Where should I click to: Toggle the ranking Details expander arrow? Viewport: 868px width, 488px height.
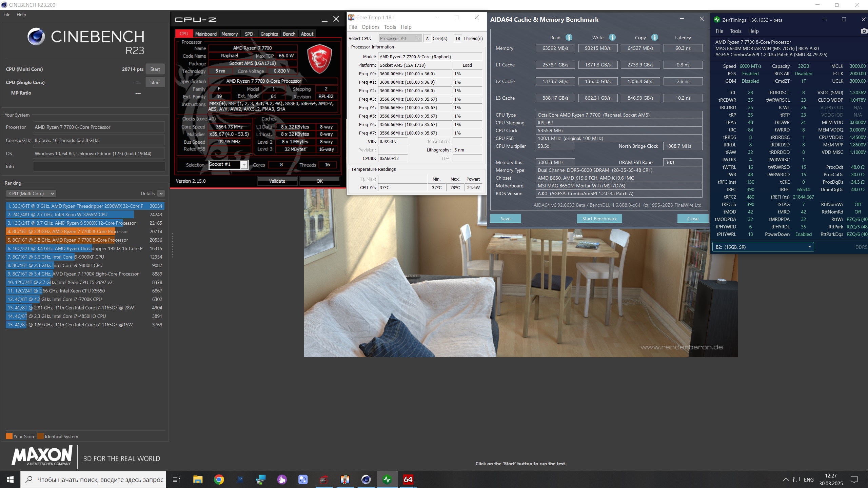click(161, 194)
